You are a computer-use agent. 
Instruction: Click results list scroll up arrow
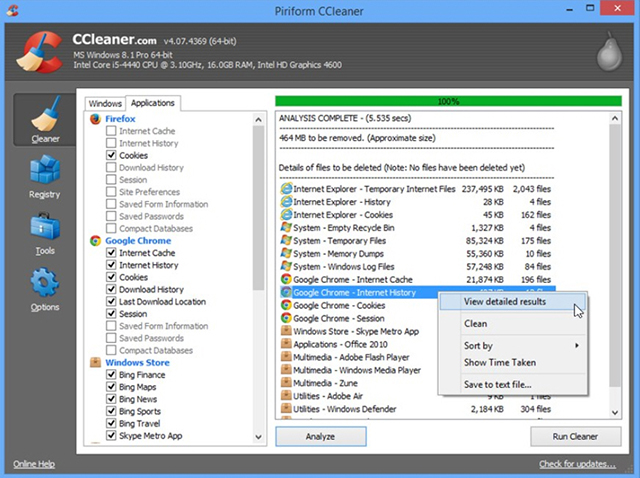tap(615, 119)
